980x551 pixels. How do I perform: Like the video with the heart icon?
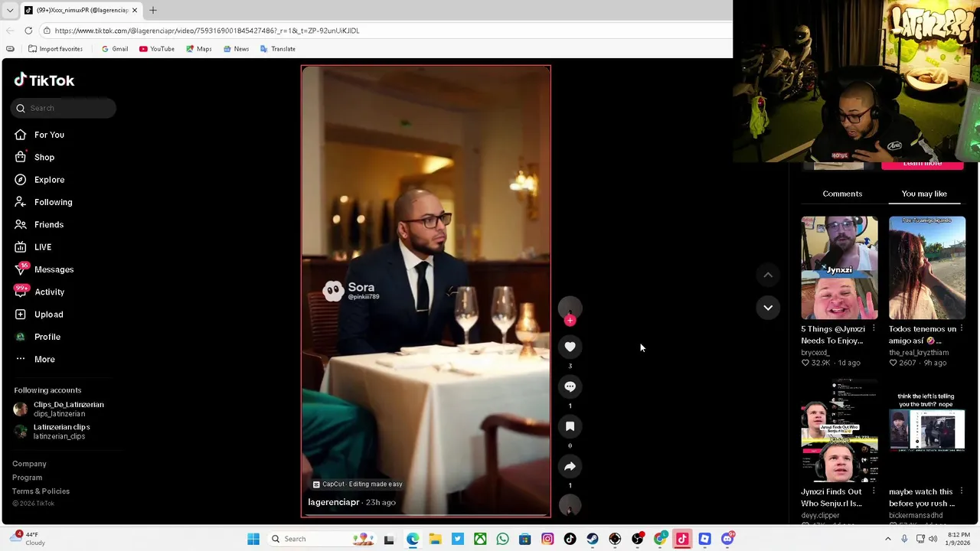tap(570, 347)
